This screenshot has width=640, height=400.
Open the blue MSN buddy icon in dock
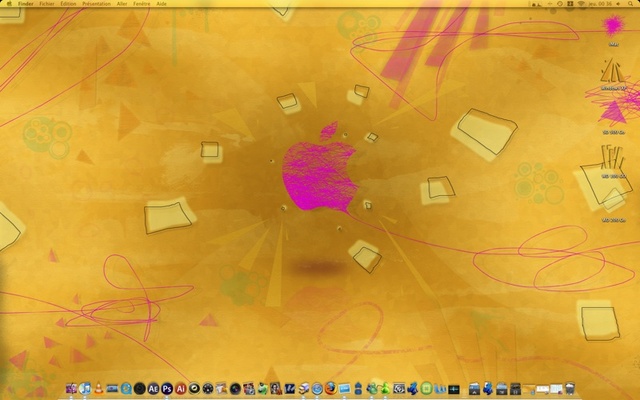[372, 388]
